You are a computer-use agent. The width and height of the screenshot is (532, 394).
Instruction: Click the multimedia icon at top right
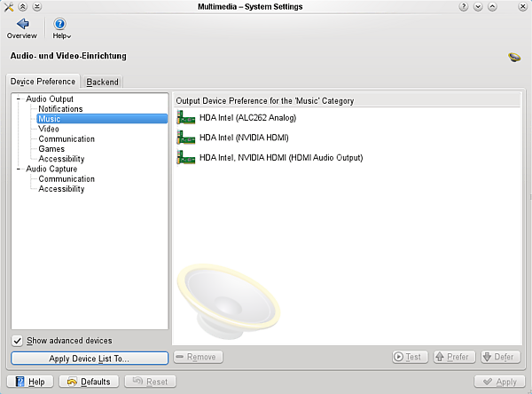coord(514,57)
